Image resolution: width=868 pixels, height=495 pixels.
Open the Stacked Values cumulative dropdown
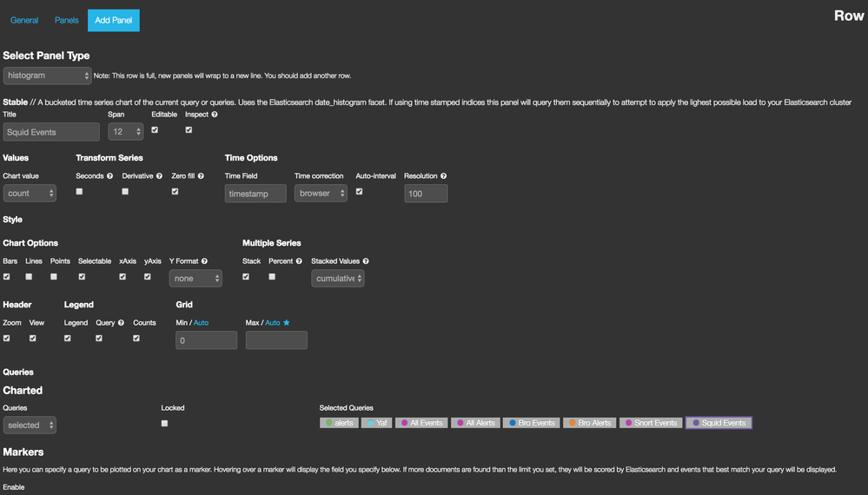pos(338,279)
